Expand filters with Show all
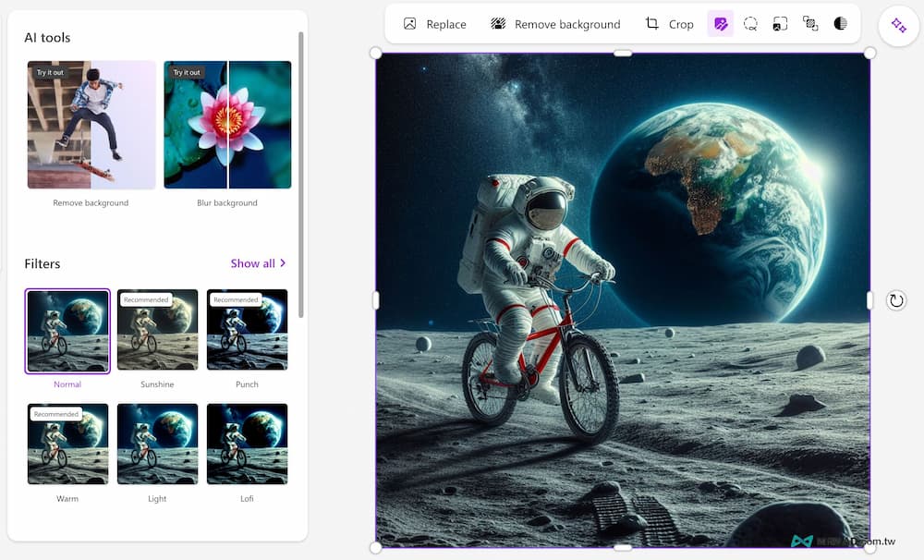 (x=258, y=263)
